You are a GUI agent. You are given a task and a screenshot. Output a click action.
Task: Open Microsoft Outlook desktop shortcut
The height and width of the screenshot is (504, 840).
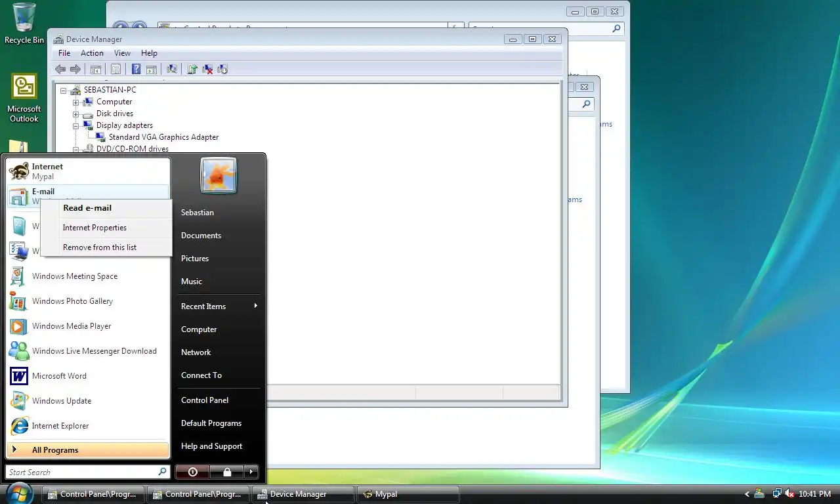[x=24, y=98]
